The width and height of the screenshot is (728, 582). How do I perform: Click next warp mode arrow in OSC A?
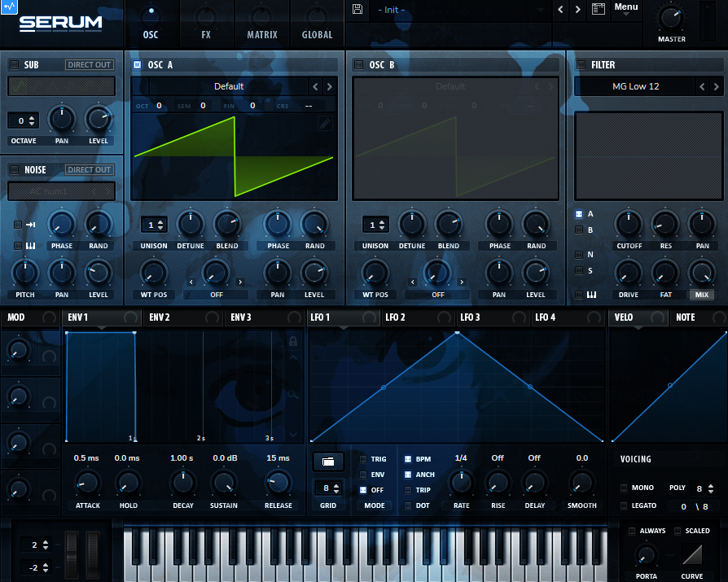click(x=240, y=282)
